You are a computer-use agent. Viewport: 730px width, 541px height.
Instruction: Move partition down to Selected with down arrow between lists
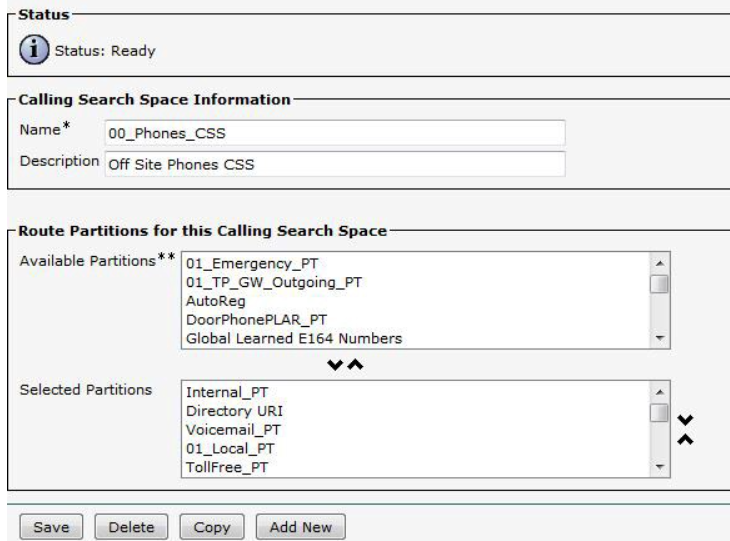335,365
